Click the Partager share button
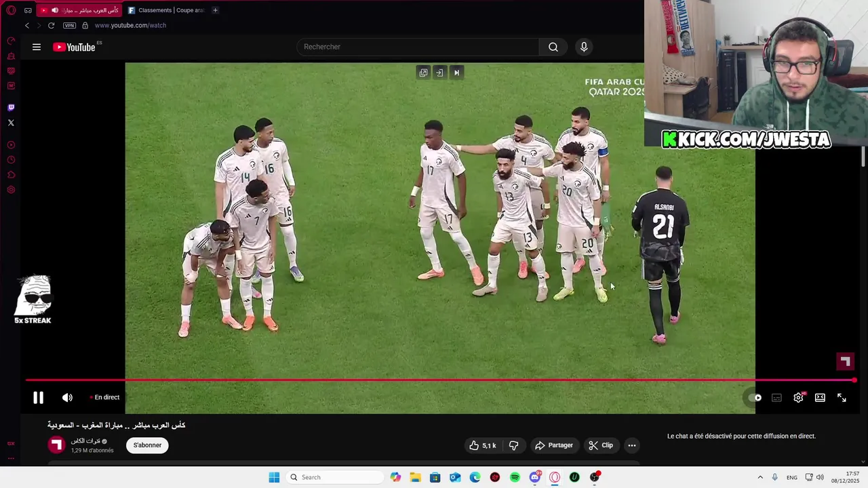This screenshot has height=488, width=868. (553, 445)
